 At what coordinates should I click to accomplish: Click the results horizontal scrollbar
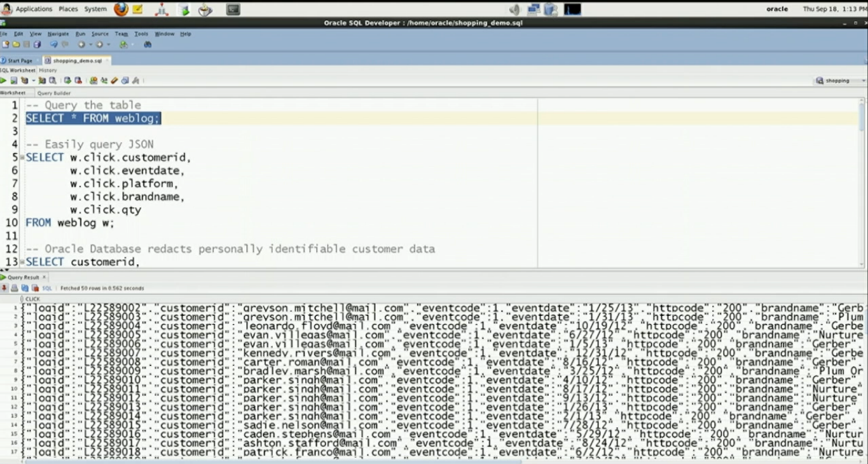273,461
